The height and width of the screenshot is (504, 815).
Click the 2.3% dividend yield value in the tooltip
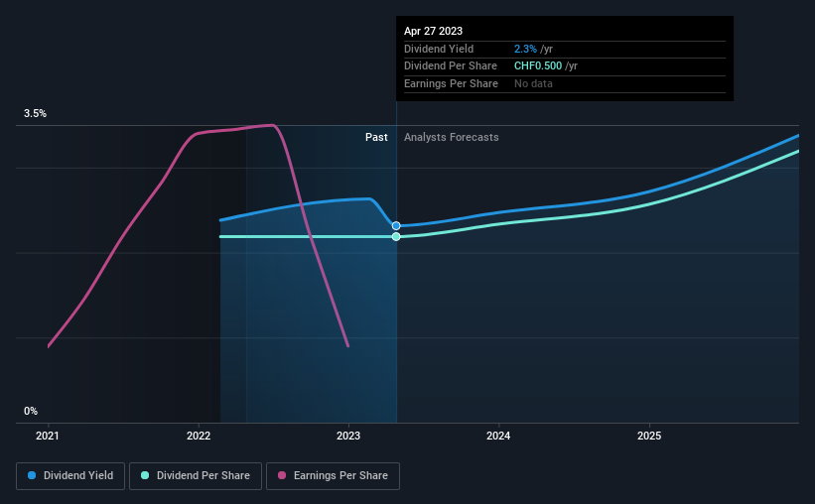(525, 49)
